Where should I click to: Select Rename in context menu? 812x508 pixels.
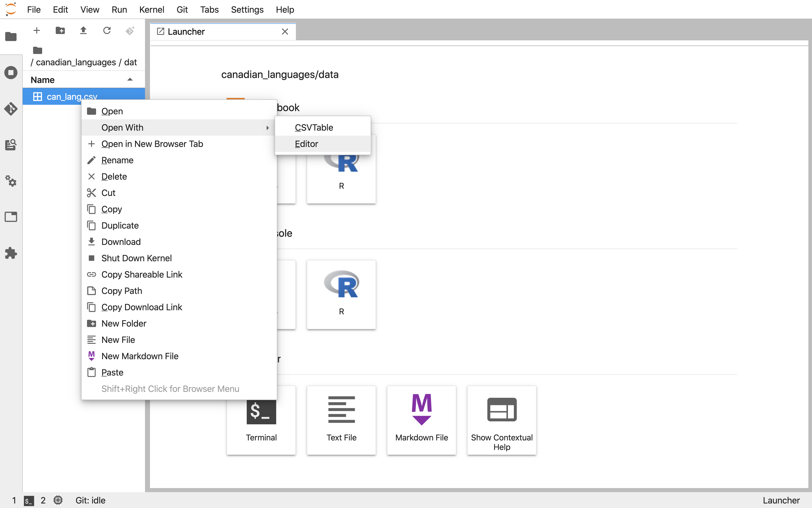179,160
